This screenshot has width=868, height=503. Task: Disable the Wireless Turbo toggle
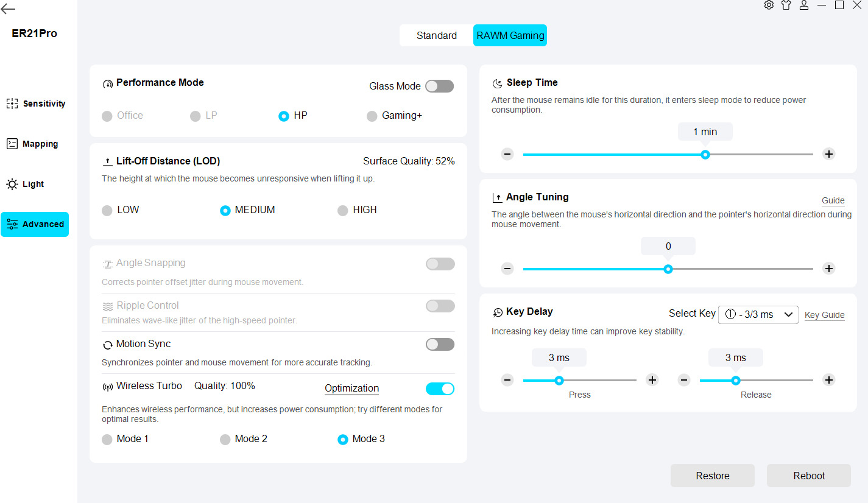439,389
